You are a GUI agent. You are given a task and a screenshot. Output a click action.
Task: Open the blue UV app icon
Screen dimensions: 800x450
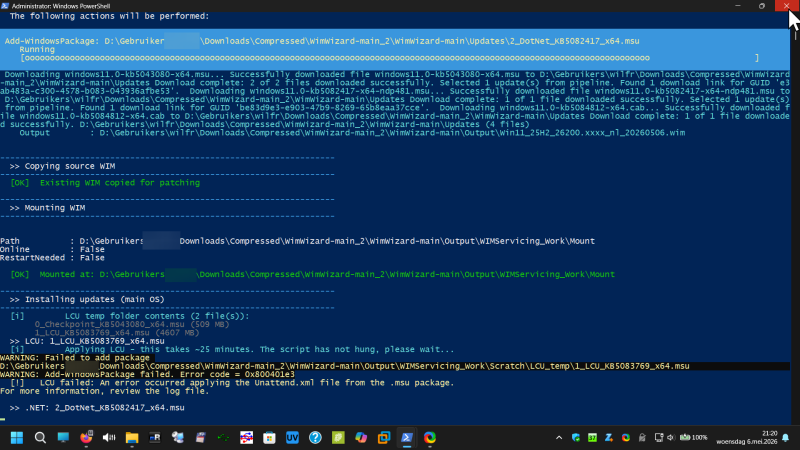(x=292, y=438)
